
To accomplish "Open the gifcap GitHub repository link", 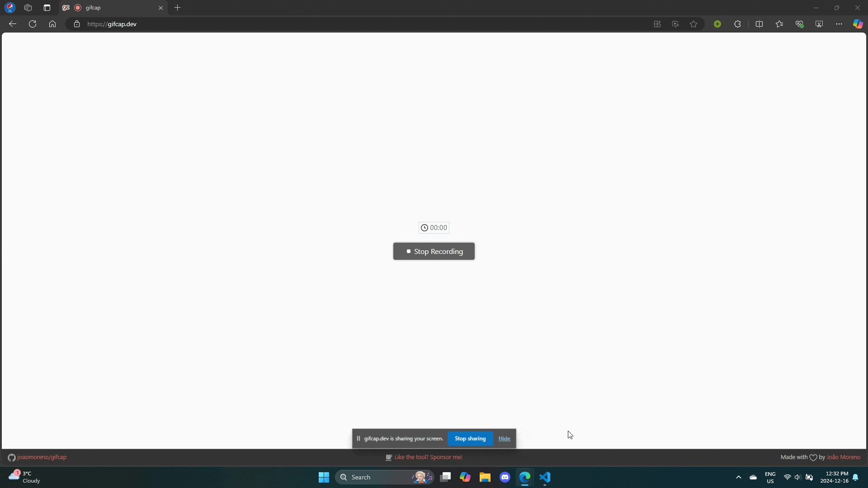I will point(42,457).
